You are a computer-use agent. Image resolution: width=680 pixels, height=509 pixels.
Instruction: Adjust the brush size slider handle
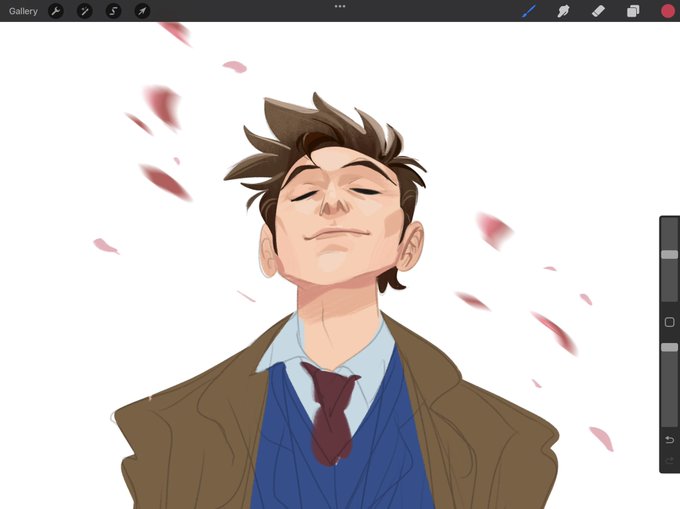point(670,254)
